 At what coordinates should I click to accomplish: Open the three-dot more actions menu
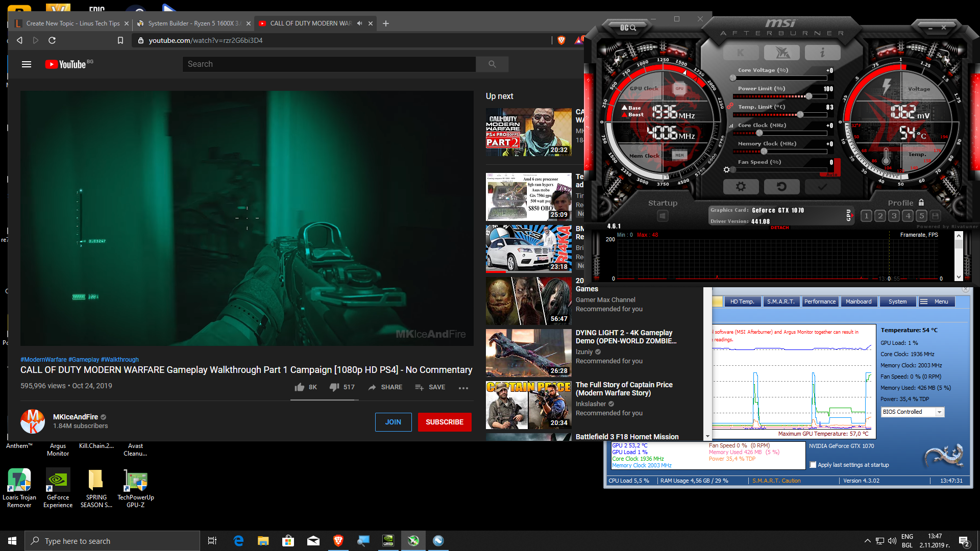(463, 388)
